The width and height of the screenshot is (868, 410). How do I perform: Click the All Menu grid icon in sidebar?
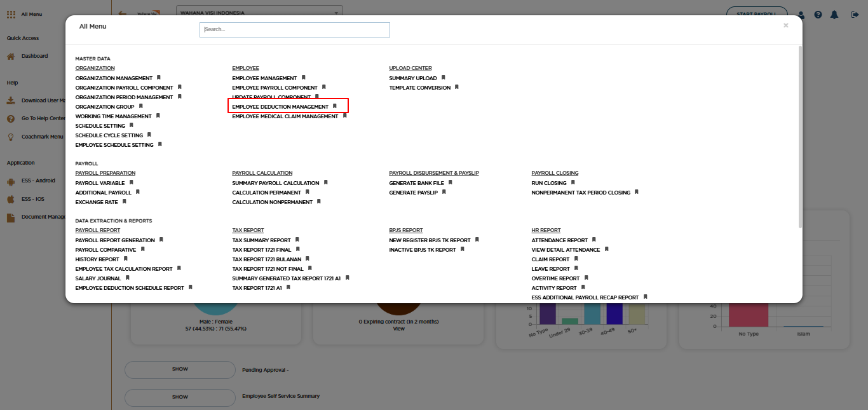coord(11,14)
